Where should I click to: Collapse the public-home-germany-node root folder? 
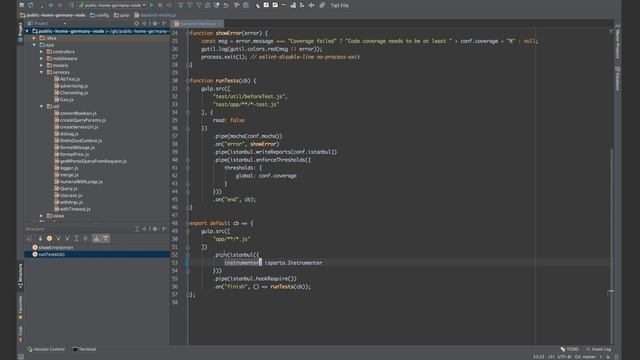(27, 31)
